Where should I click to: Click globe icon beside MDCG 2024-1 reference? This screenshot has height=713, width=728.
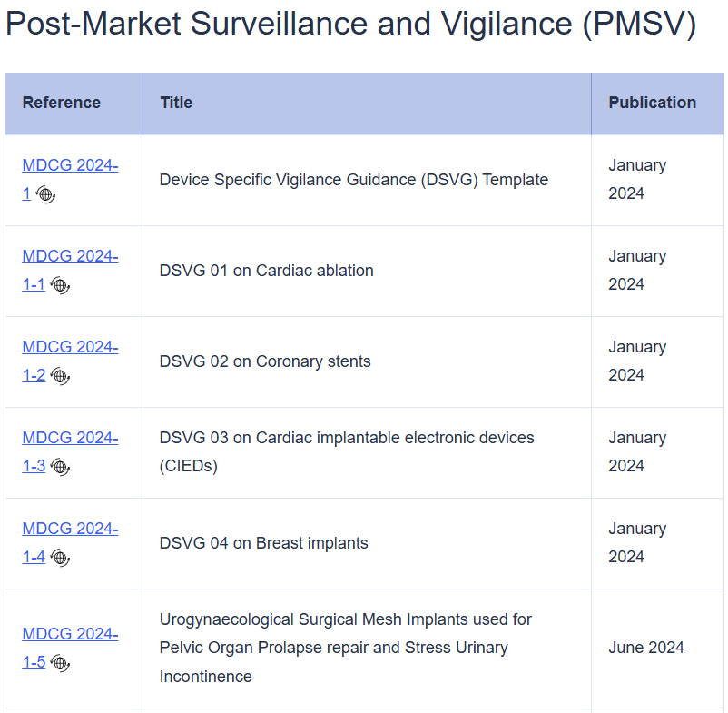coord(45,194)
